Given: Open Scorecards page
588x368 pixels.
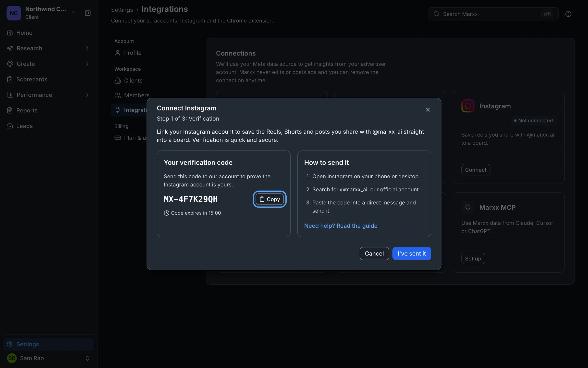Looking at the screenshot, I should click(x=49, y=79).
